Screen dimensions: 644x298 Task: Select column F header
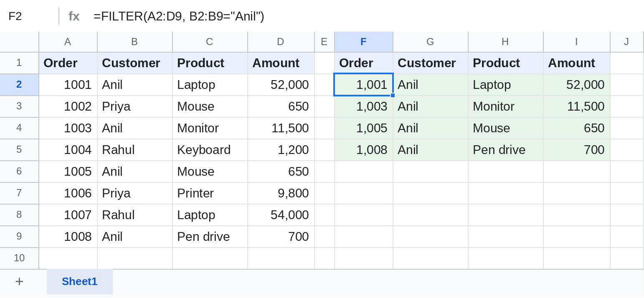364,42
